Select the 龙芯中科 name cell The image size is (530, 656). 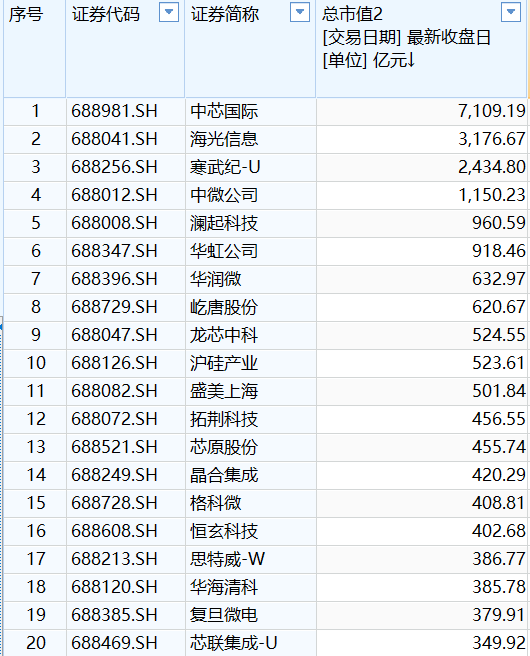[250, 336]
